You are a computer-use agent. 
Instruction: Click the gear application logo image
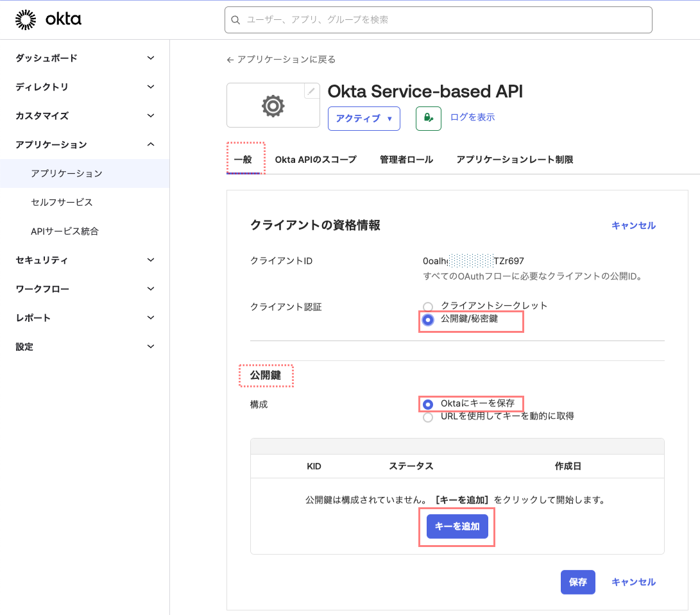tap(273, 106)
